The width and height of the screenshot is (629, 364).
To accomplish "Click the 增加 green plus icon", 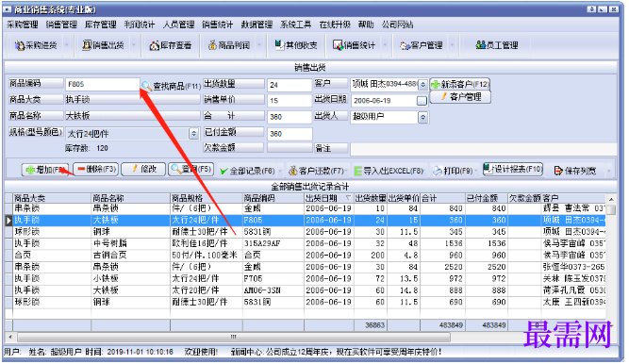I will point(30,170).
